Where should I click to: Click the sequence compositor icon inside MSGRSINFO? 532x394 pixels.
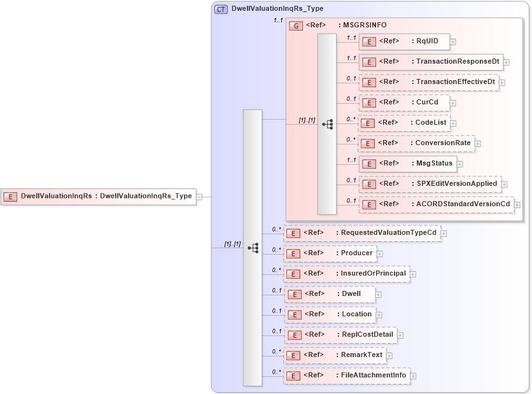pyautogui.click(x=328, y=124)
